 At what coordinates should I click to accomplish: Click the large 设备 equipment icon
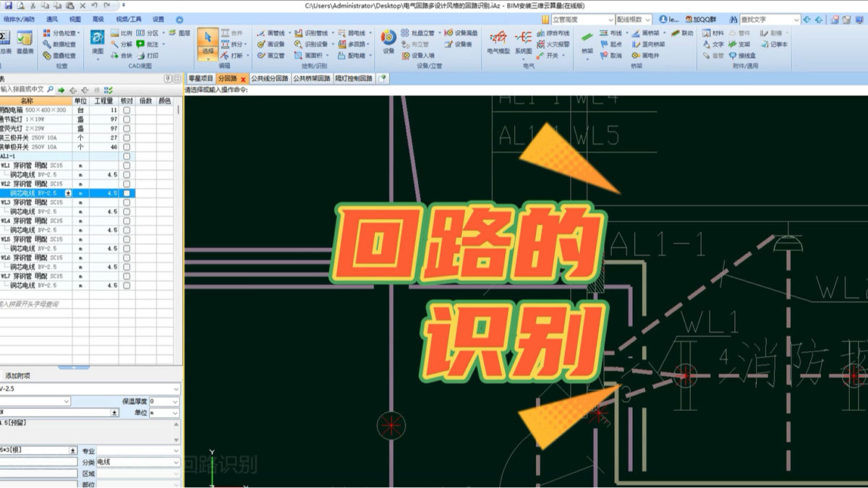coord(388,42)
